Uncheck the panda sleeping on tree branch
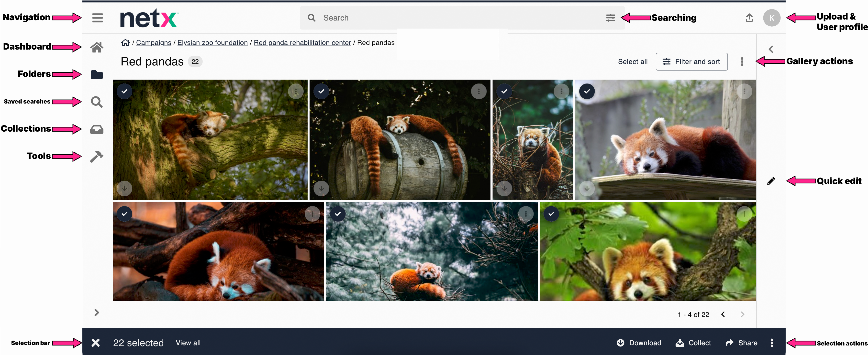This screenshot has height=355, width=868. pyautogui.click(x=124, y=92)
